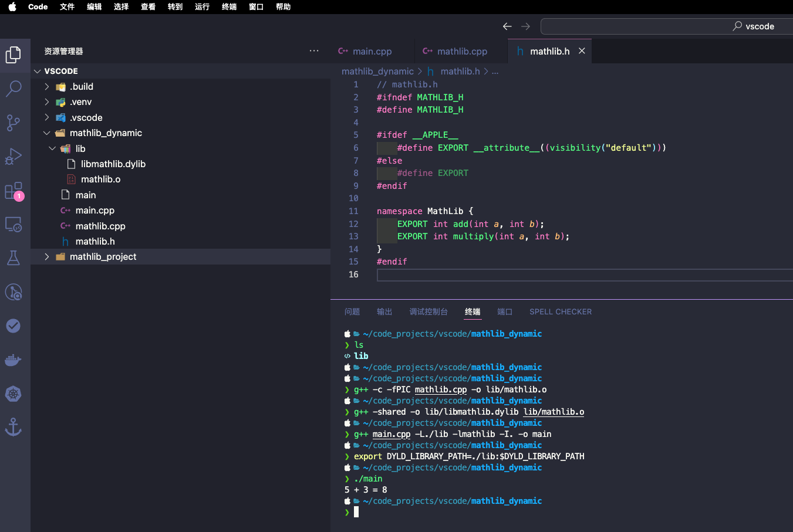Expand the mathlib_project folder
793x532 pixels.
pyautogui.click(x=47, y=257)
